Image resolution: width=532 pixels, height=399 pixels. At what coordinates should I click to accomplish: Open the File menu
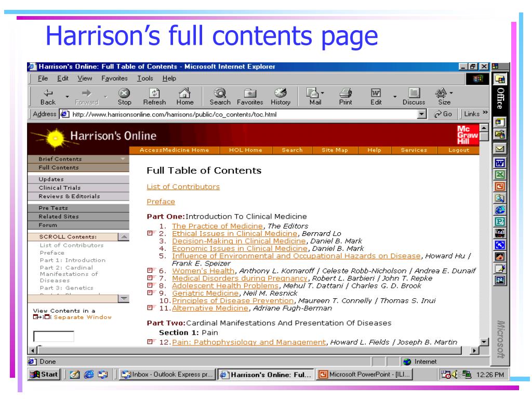click(x=43, y=78)
